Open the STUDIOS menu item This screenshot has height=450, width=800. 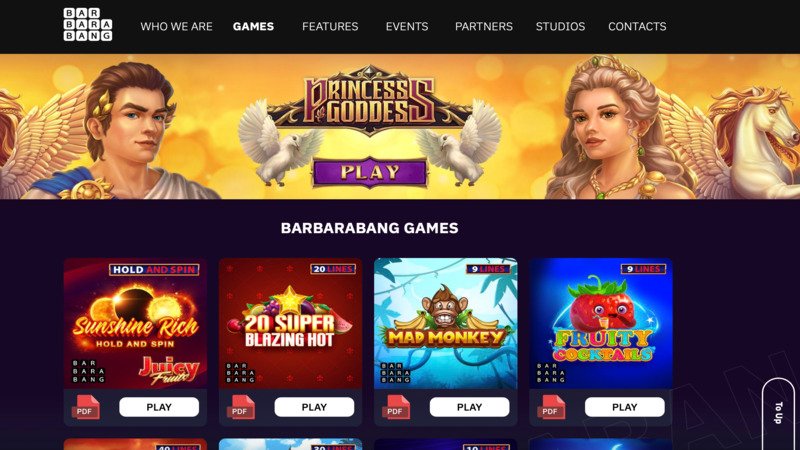coord(560,27)
